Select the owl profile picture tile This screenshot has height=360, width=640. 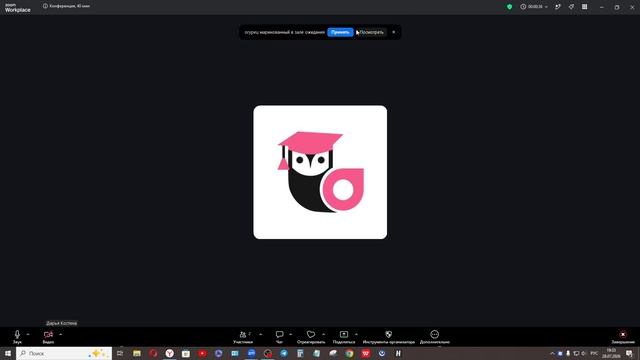[x=320, y=172]
